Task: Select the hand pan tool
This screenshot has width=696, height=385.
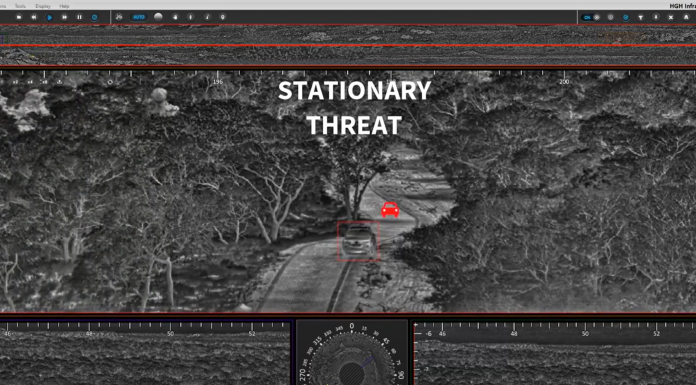Action: coord(175,17)
